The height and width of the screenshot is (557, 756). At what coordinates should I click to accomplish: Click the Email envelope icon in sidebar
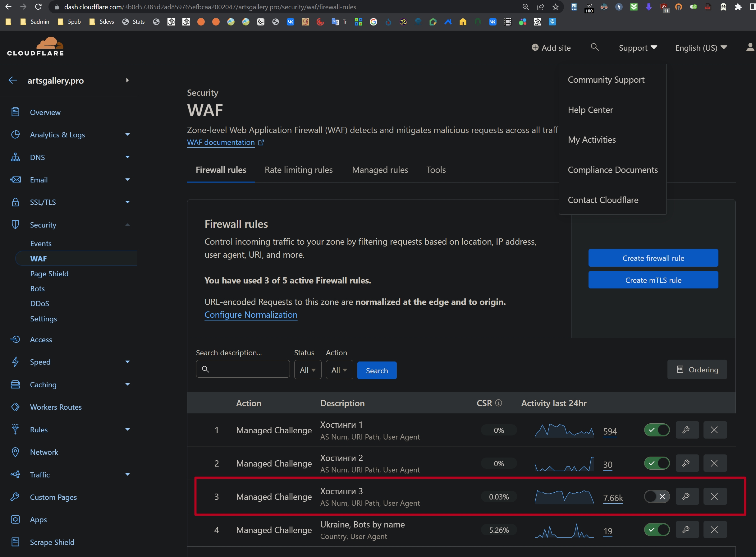click(x=15, y=180)
